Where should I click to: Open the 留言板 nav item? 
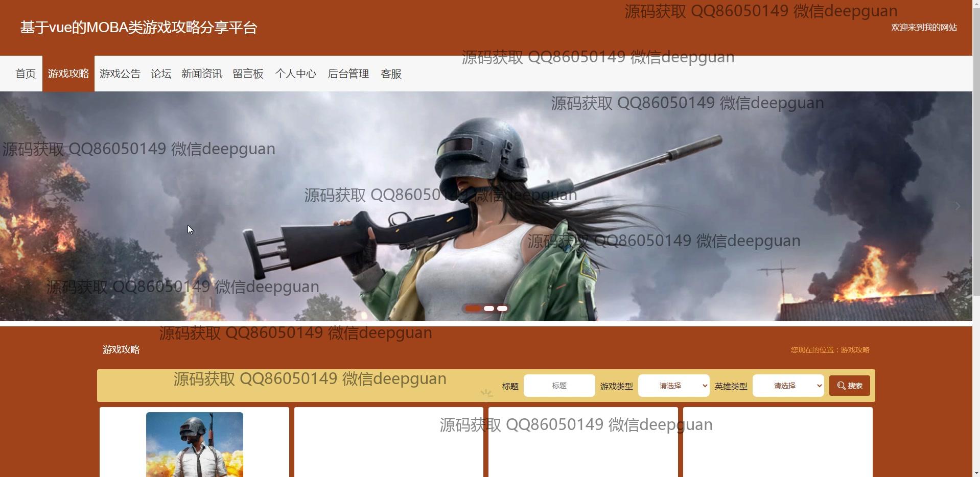pos(248,74)
